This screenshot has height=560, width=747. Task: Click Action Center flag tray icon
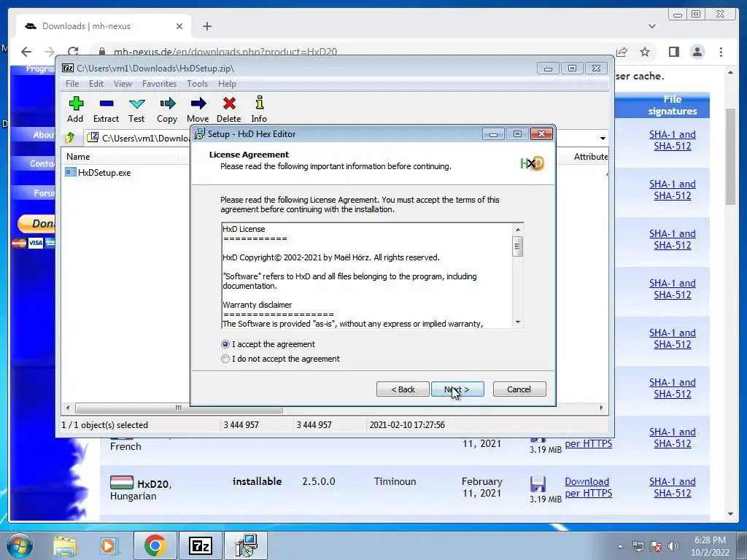pyautogui.click(x=656, y=546)
